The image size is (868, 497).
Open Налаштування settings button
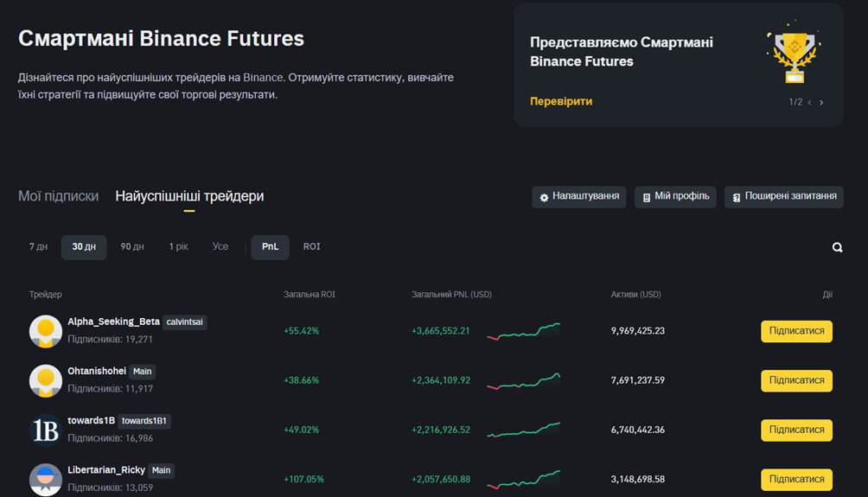[579, 196]
